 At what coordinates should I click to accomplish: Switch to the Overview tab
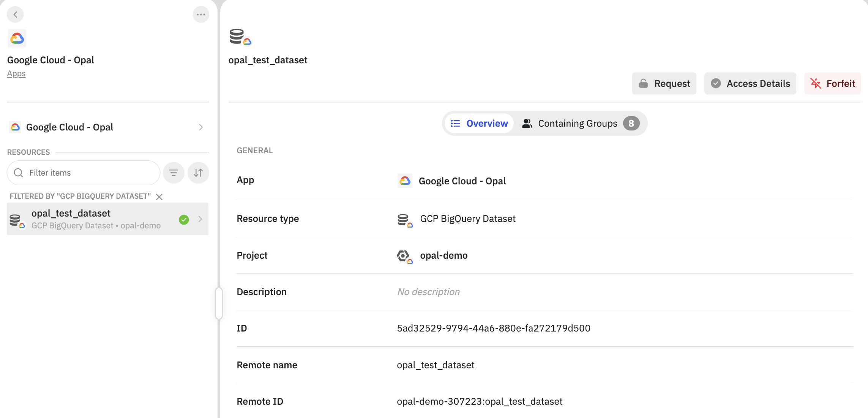[x=479, y=123]
